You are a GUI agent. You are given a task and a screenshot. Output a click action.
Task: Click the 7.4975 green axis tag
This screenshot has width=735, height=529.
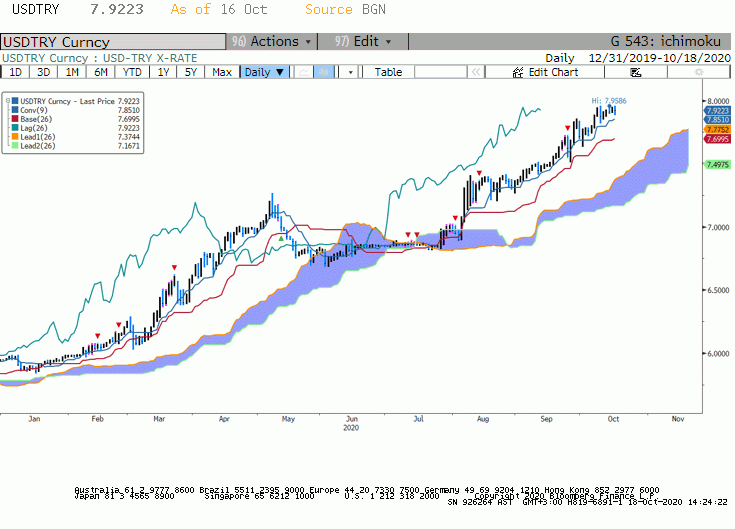[x=718, y=164]
